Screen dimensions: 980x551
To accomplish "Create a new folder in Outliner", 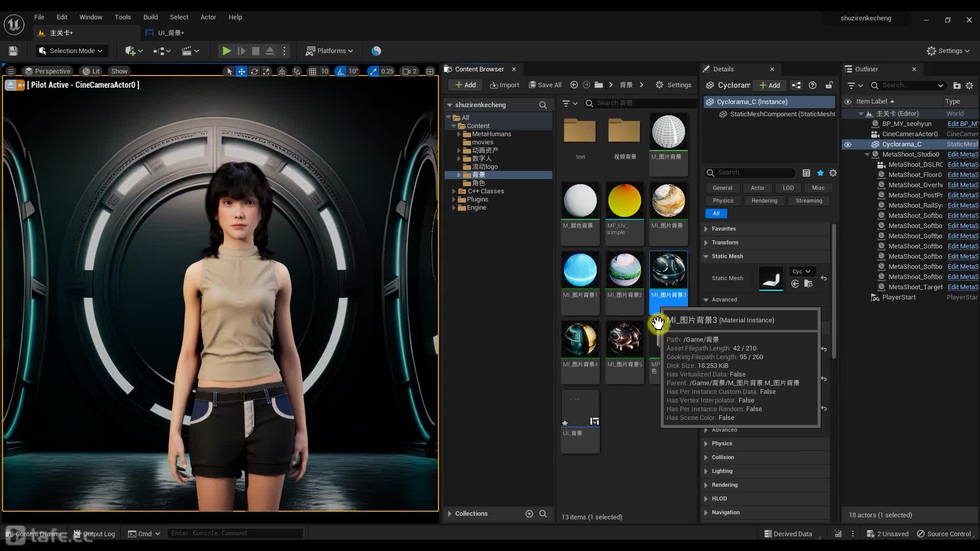I will coord(957,86).
